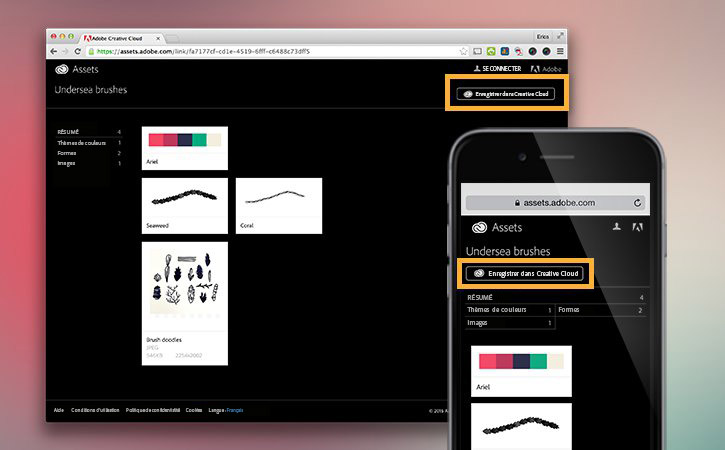The width and height of the screenshot is (725, 450).
Task: Click desktop Enregistrer dans Creative Cloud button
Action: point(506,94)
